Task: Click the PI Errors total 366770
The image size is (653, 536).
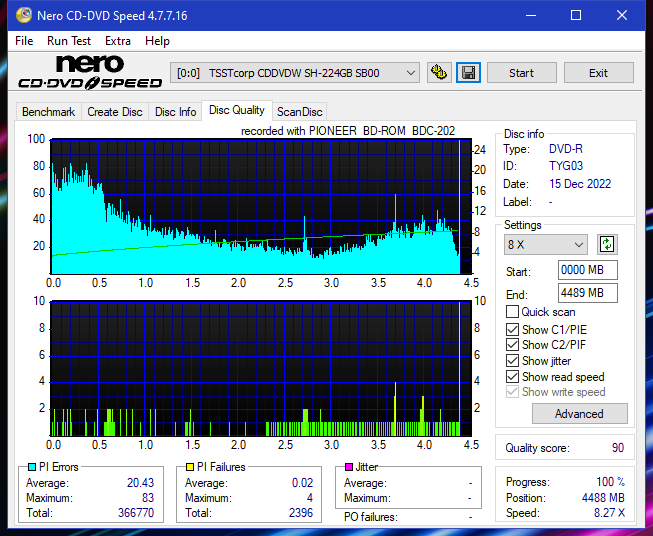Action: click(x=136, y=513)
